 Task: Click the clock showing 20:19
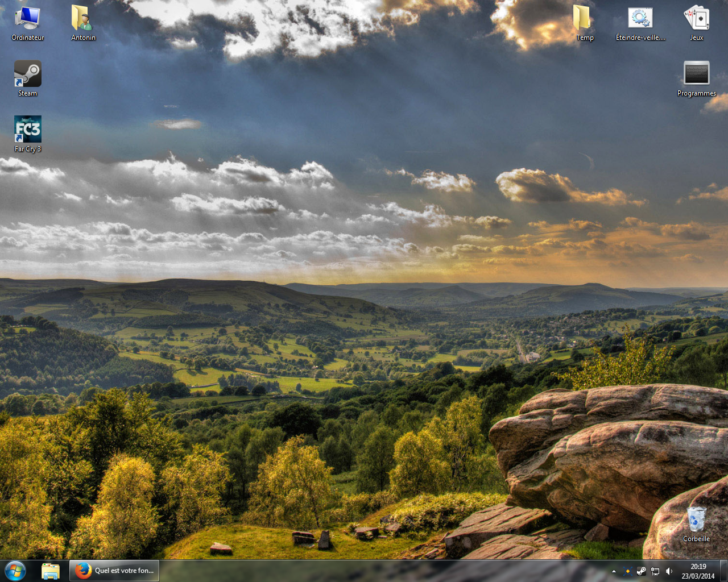click(x=698, y=567)
